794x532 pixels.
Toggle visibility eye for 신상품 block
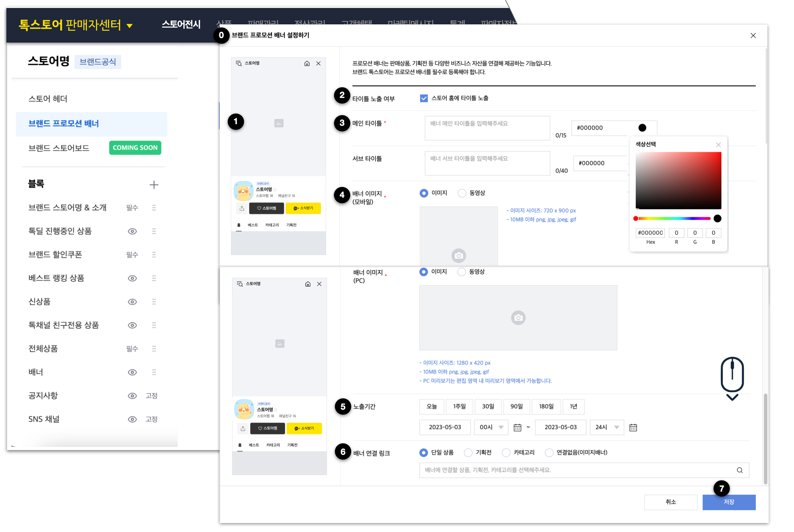[x=132, y=302]
